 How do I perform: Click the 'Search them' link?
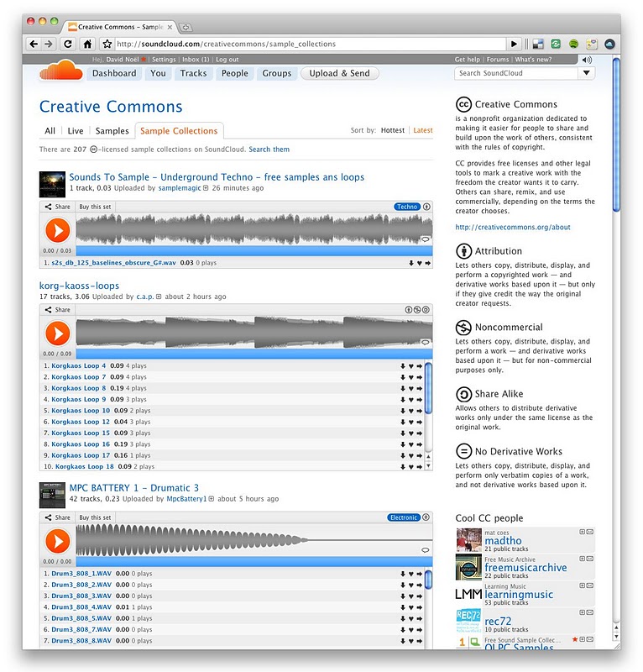click(269, 150)
